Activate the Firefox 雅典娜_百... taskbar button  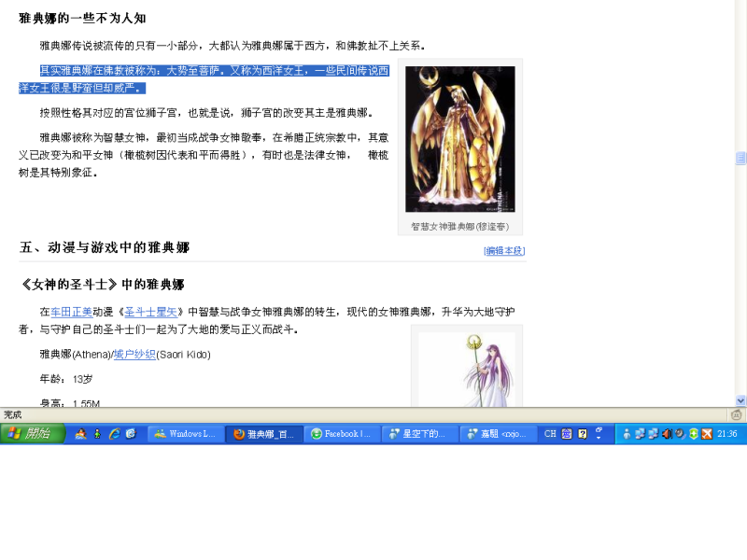pos(264,434)
